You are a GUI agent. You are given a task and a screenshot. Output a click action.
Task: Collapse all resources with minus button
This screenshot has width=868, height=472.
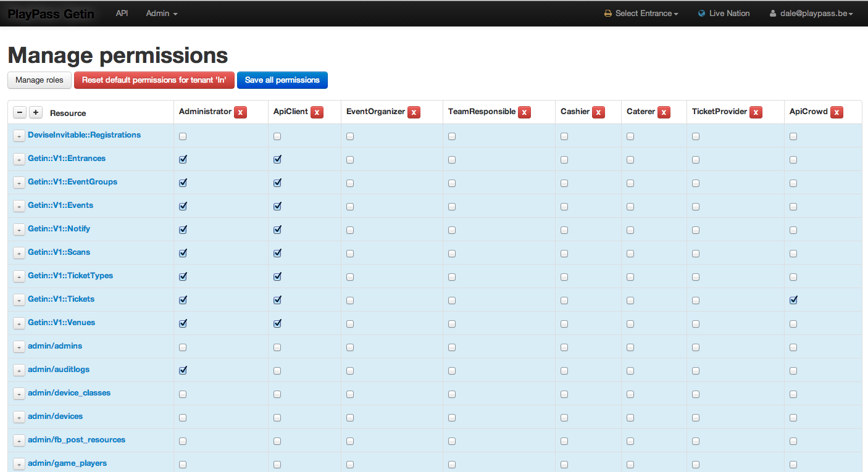tap(20, 112)
